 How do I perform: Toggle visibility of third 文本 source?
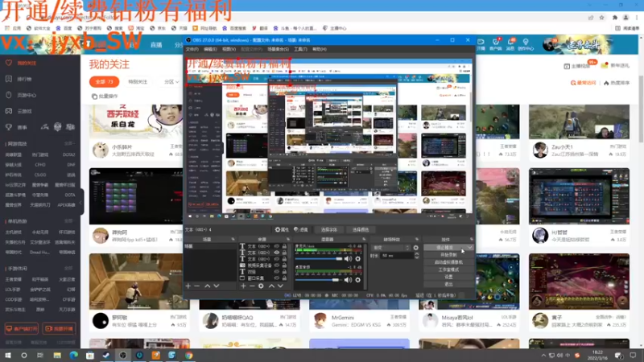click(277, 259)
